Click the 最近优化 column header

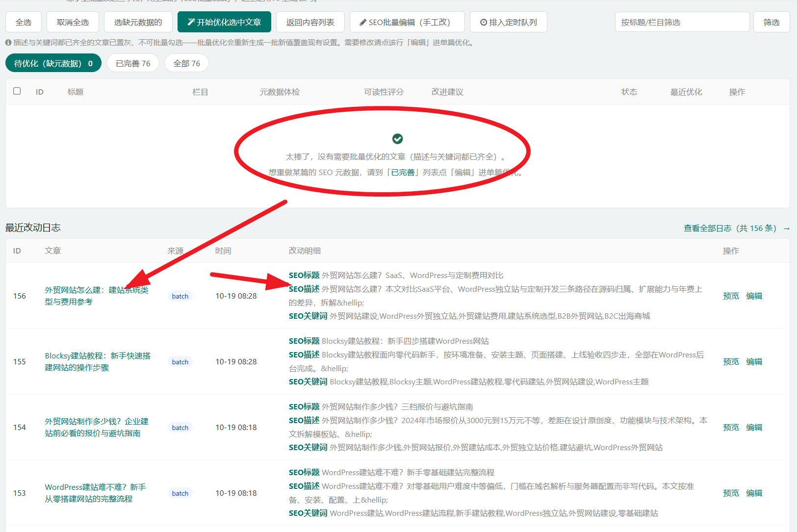686,92
